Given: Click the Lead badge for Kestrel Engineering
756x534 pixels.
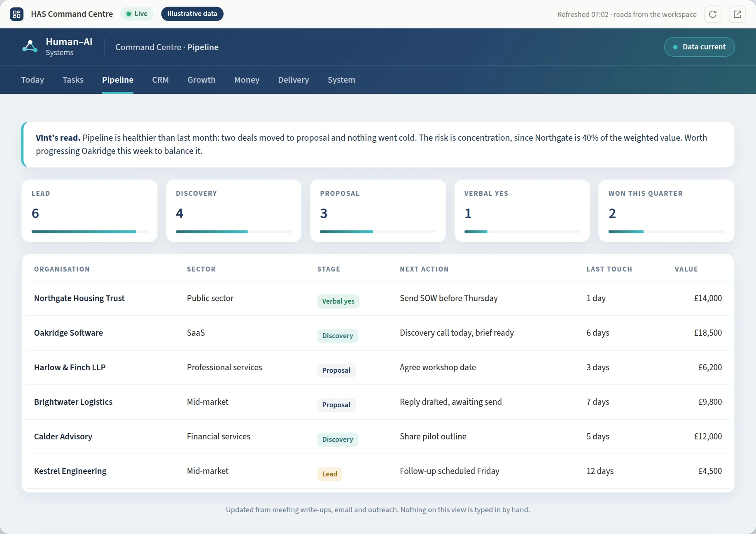Looking at the screenshot, I should (329, 474).
